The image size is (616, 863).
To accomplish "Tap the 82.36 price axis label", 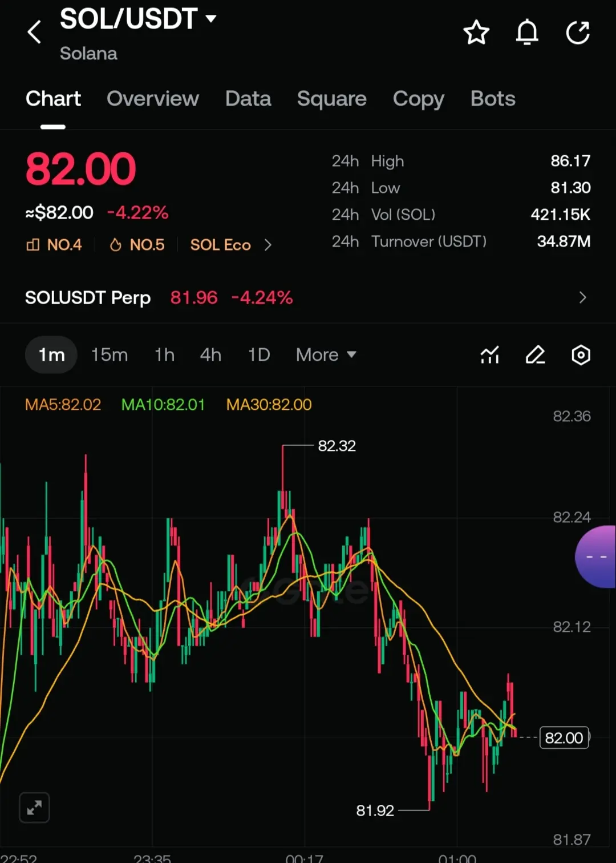I will coord(572,416).
